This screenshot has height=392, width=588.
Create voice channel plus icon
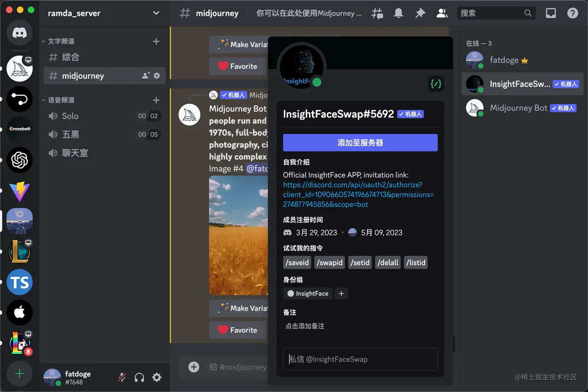(x=156, y=100)
